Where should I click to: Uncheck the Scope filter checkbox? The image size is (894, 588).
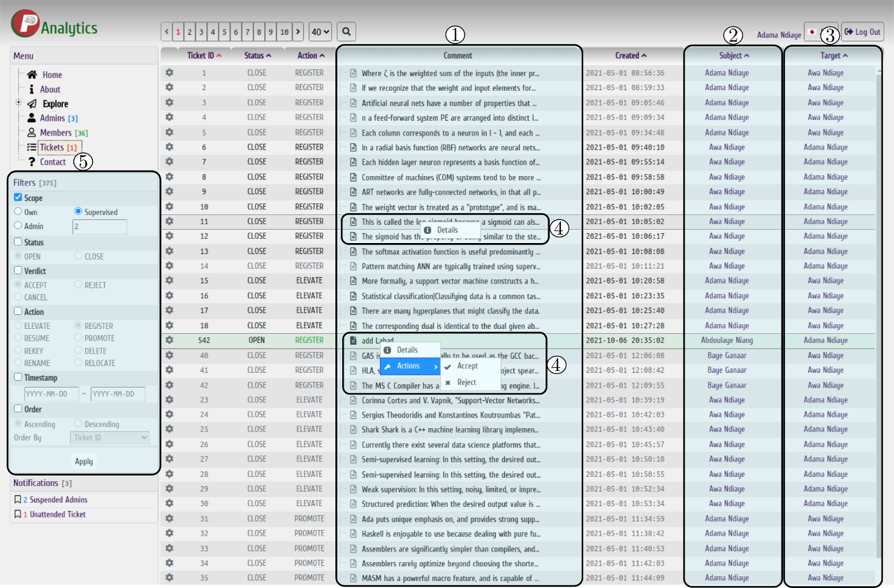point(18,198)
